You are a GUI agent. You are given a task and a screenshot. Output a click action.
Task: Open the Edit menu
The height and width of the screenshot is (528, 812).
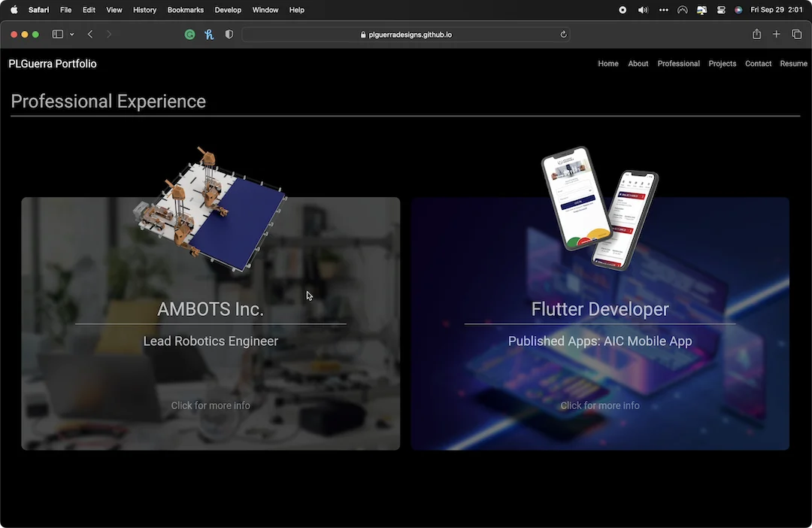[89, 10]
